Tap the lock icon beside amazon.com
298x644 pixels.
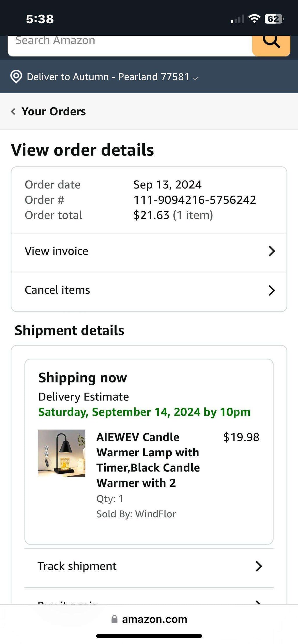pyautogui.click(x=115, y=619)
